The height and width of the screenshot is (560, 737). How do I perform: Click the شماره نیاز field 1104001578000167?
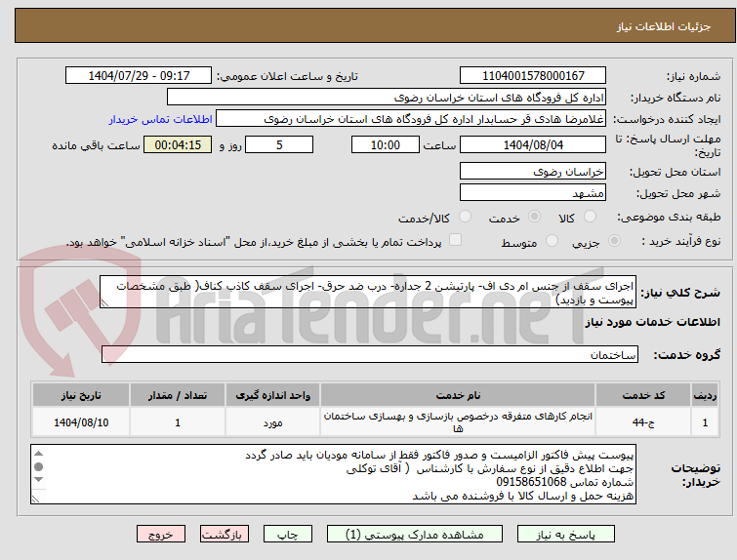(533, 75)
